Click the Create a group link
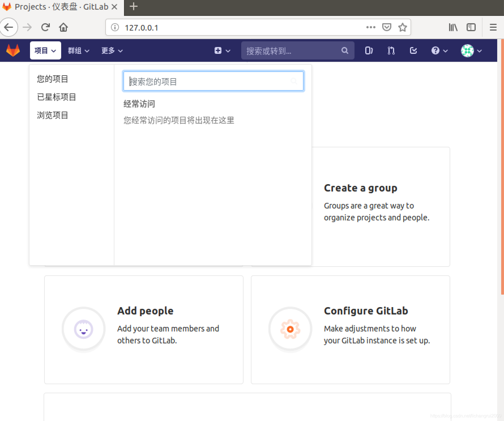Image resolution: width=504 pixels, height=421 pixels. (x=360, y=188)
